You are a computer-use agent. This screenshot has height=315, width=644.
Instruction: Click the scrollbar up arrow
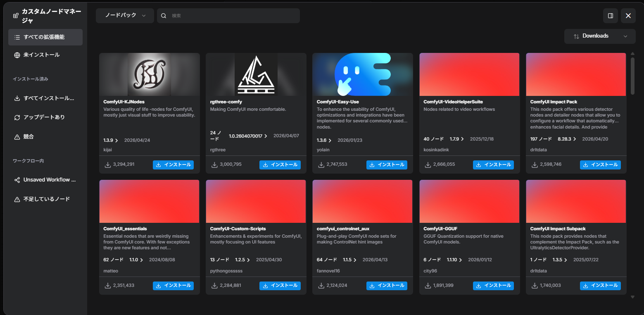pyautogui.click(x=632, y=54)
